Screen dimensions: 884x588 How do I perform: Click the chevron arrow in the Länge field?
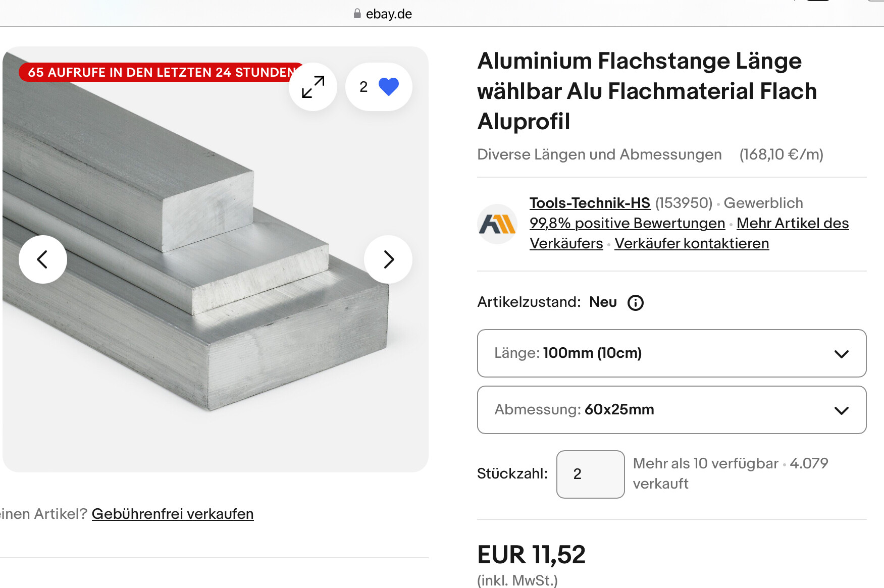pyautogui.click(x=842, y=354)
